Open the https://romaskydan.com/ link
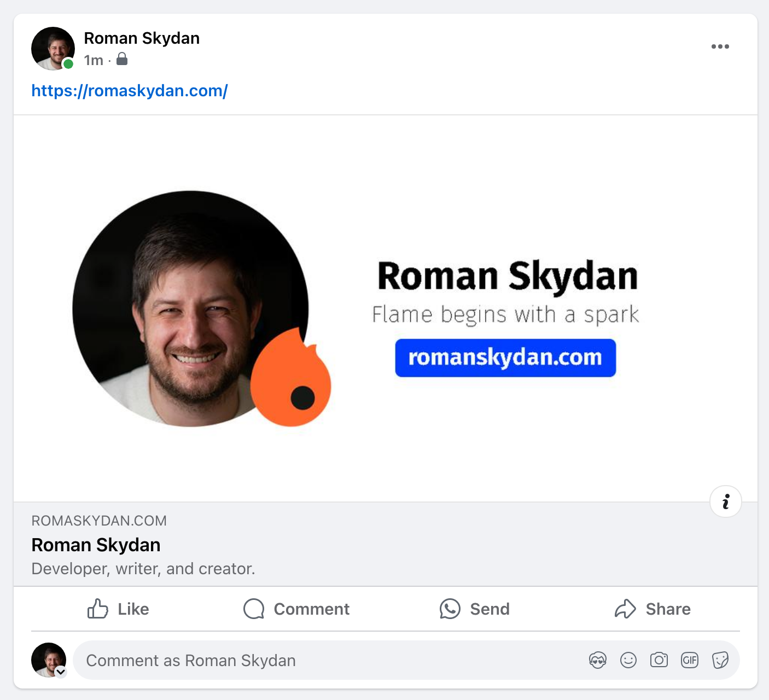 point(130,91)
